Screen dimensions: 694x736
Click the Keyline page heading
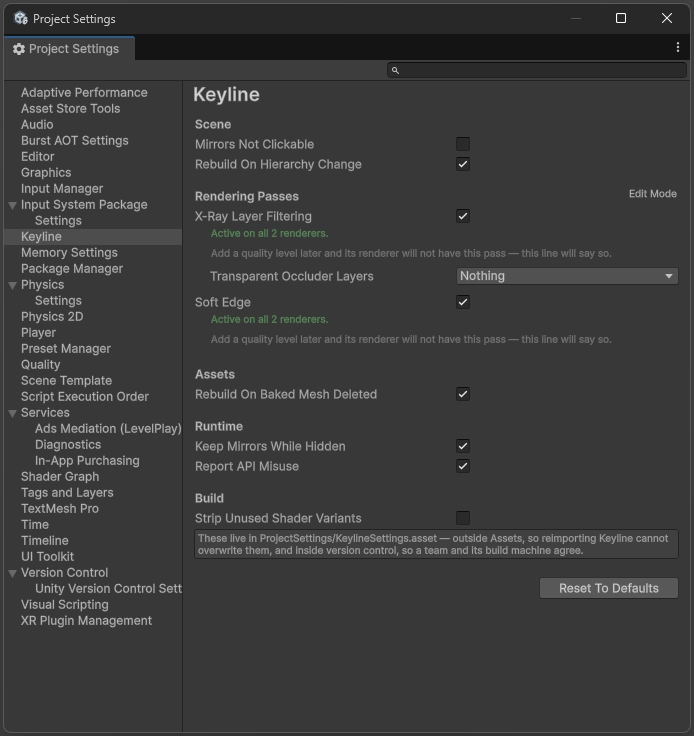(226, 94)
